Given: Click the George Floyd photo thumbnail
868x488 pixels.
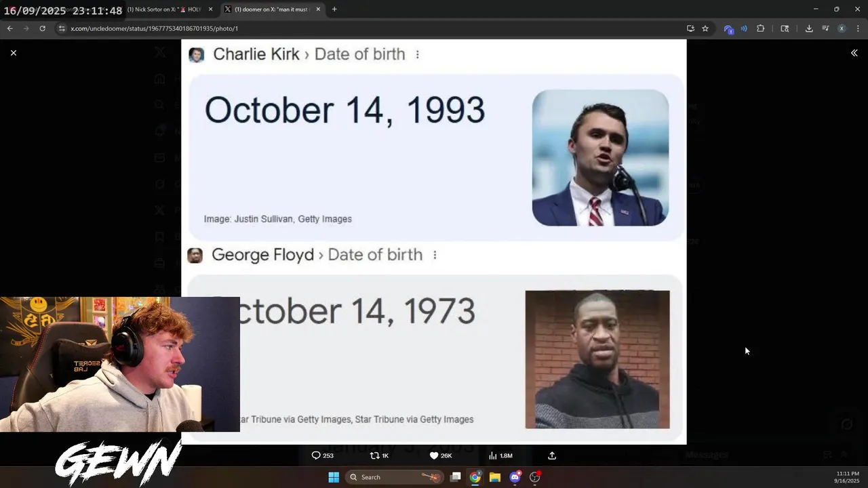Looking at the screenshot, I should (597, 359).
